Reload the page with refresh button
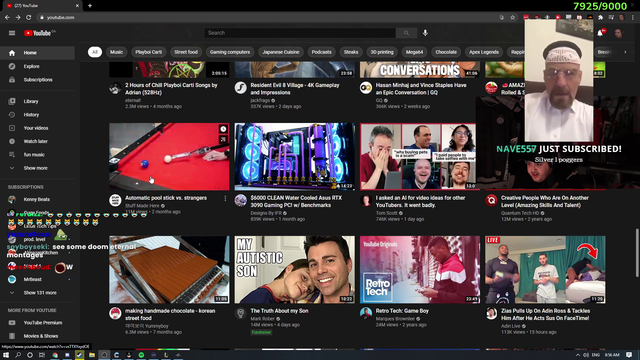The height and width of the screenshot is (360, 640). (x=29, y=18)
